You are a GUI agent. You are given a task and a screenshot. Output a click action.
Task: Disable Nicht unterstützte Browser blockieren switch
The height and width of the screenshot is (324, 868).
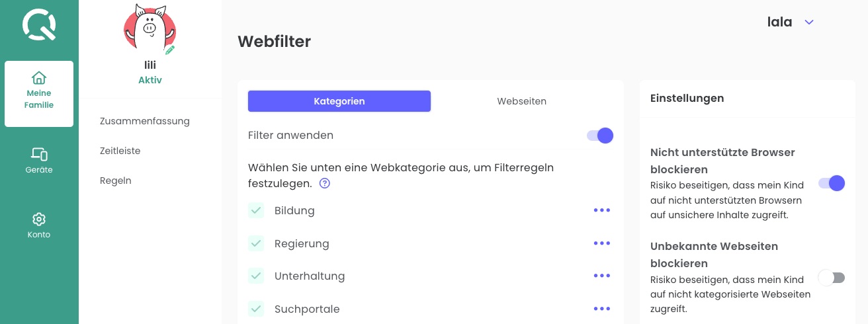(832, 183)
